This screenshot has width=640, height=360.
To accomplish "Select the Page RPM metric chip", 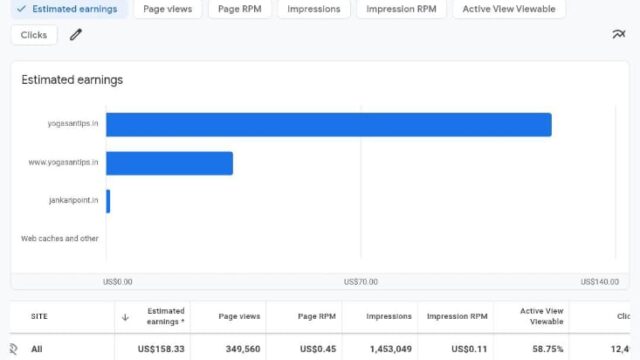I will [x=240, y=9].
